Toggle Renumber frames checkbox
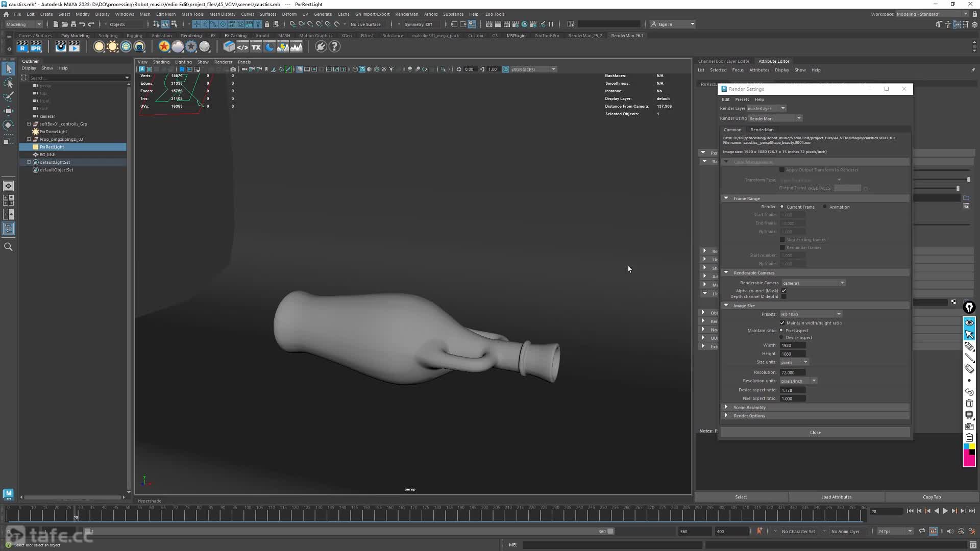The height and width of the screenshot is (551, 980). click(x=782, y=247)
